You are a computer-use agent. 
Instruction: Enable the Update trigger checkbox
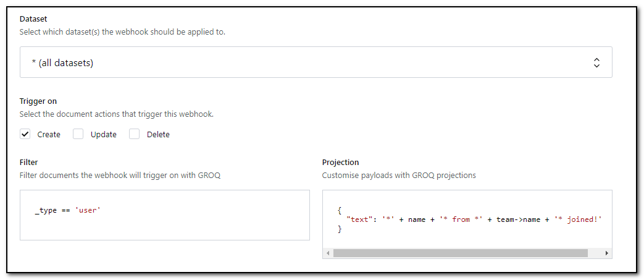[78, 134]
